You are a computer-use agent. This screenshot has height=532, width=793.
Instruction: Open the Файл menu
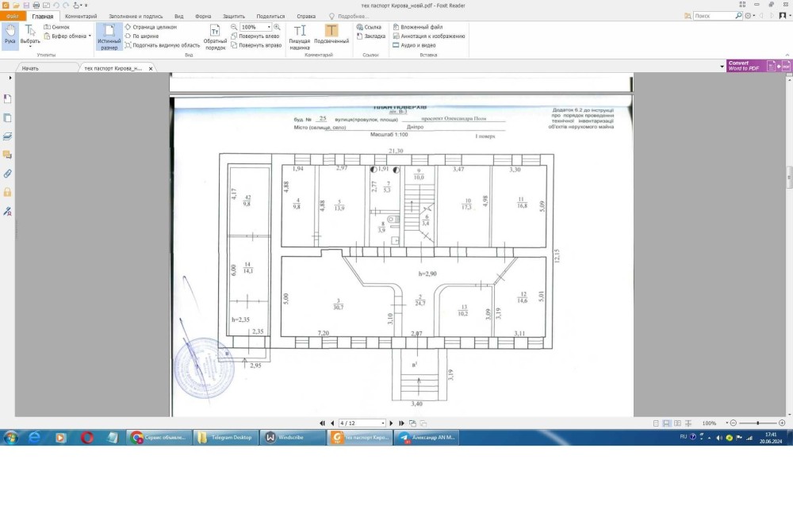point(13,16)
